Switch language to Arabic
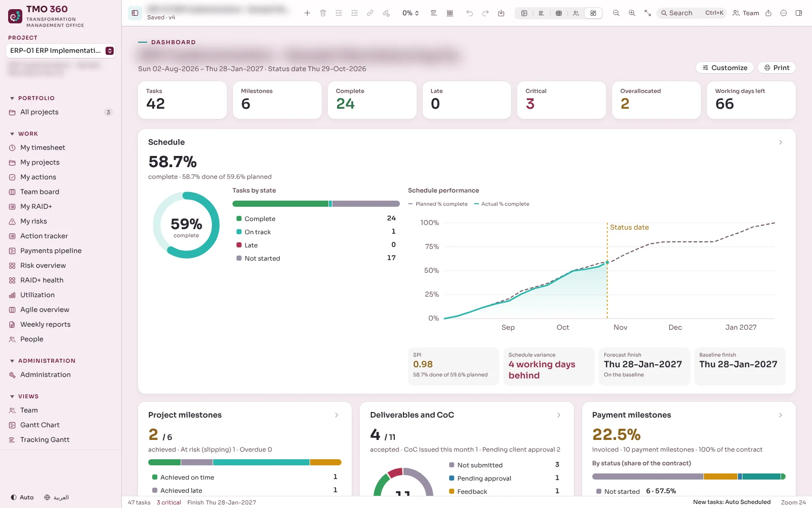The image size is (812, 508). click(x=56, y=497)
